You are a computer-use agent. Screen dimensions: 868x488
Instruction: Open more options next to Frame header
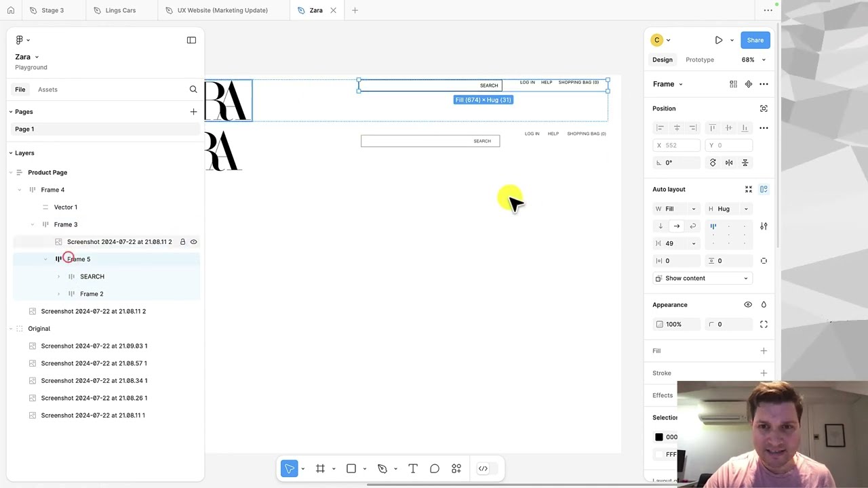click(764, 84)
